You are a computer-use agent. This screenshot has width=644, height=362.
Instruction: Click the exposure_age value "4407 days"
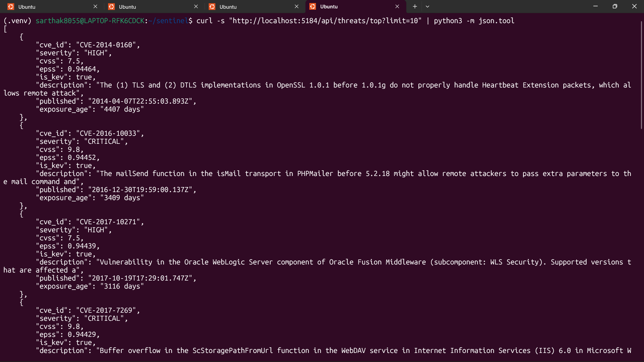[122, 109]
